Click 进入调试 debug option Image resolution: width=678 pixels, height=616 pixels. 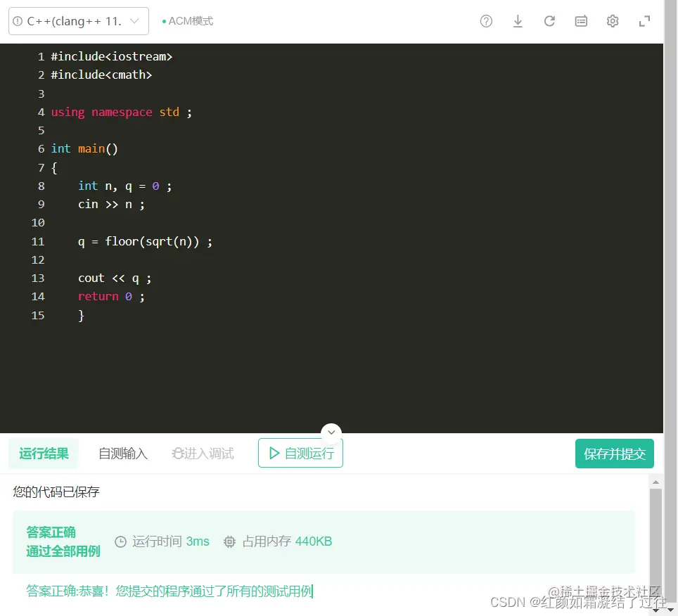[x=203, y=454]
